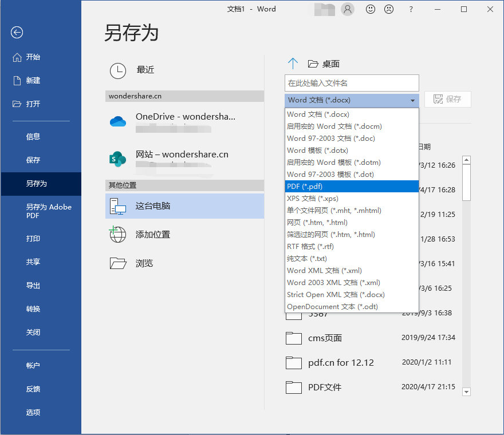The width and height of the screenshot is (504, 435).
Task: Click the 桌面 folder icon in path
Action: [x=313, y=64]
